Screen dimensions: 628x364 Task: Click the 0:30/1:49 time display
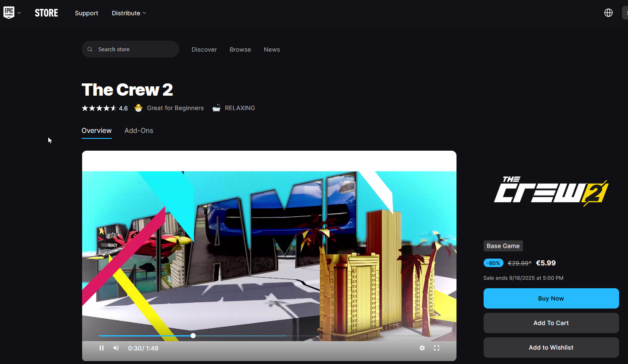click(143, 348)
